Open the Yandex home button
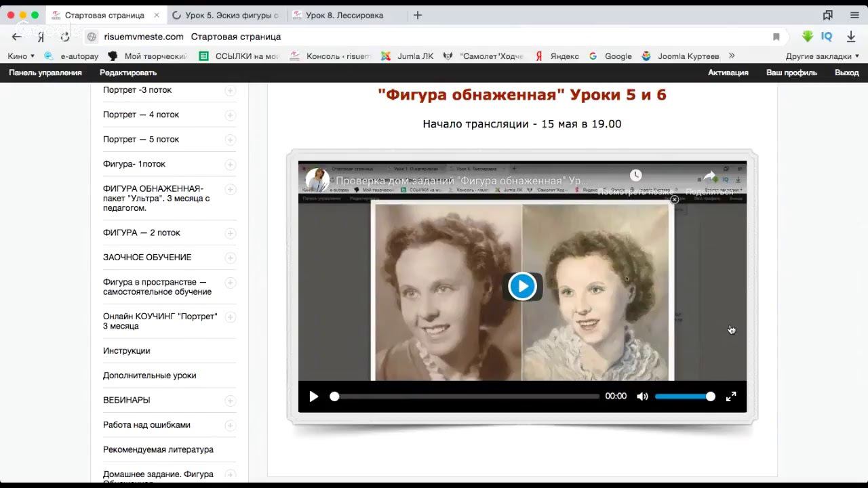This screenshot has height=488, width=868. pos(41,37)
